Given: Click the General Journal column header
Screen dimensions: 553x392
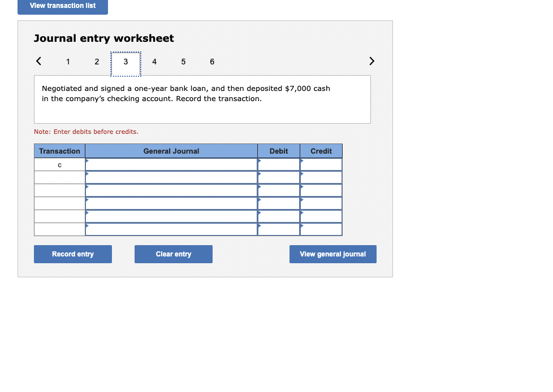Looking at the screenshot, I should [171, 151].
